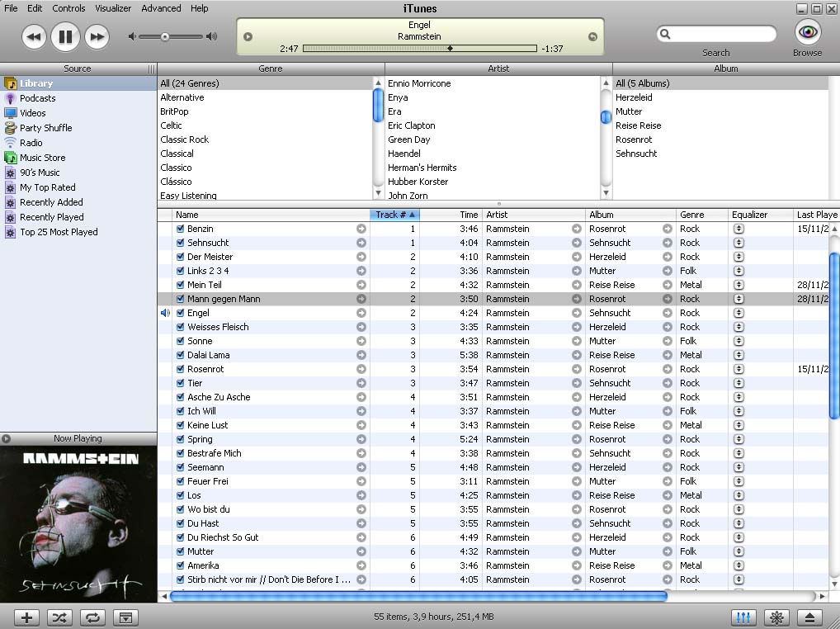Click the Library icon in Source
Image resolution: width=840 pixels, height=629 pixels.
pyautogui.click(x=10, y=83)
